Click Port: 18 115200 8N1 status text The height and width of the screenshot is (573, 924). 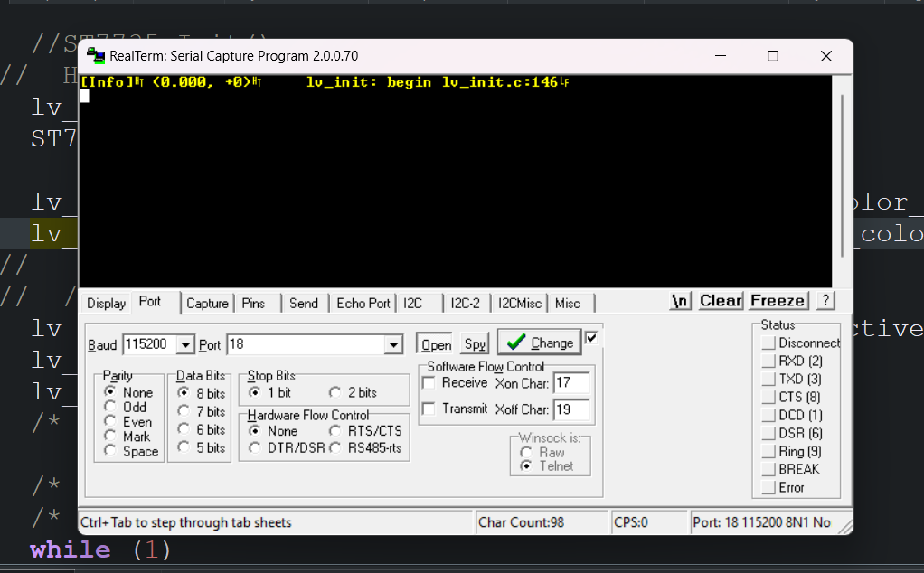[761, 522]
